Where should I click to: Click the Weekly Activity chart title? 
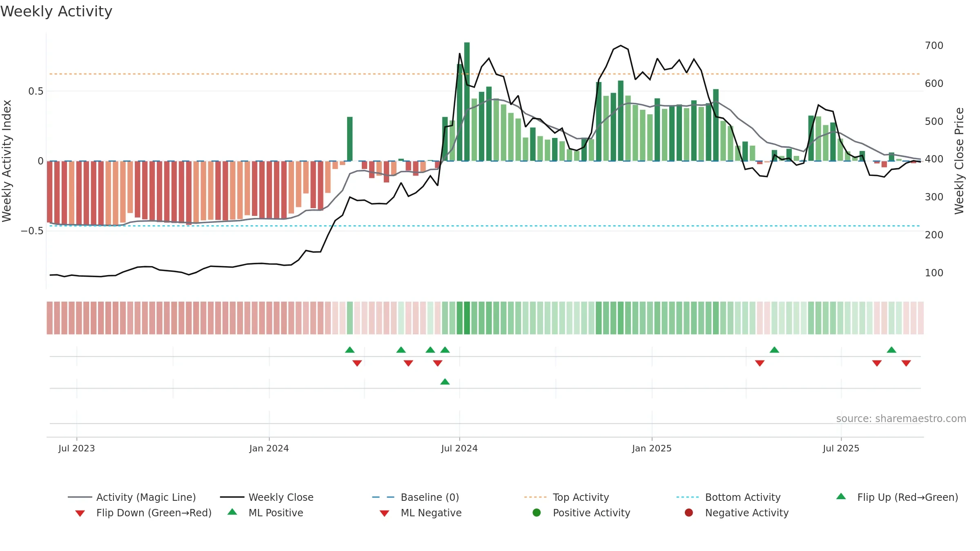point(56,11)
